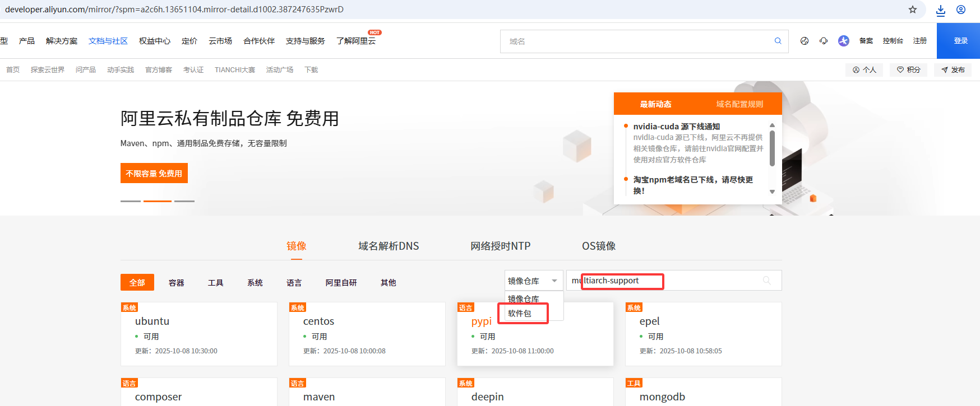This screenshot has height=406, width=980.
Task: Filter mirrors by 系统
Action: pos(255,283)
